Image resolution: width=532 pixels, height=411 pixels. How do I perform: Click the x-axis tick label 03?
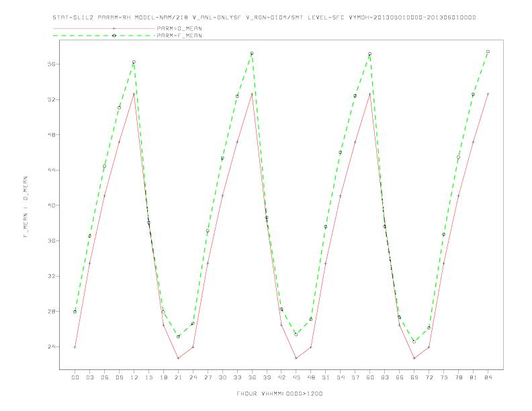tap(89, 377)
